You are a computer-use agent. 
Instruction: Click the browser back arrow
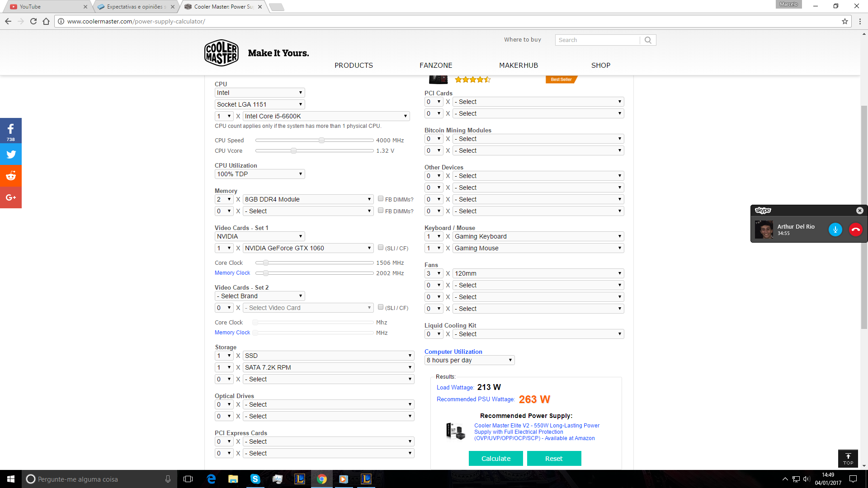(8, 21)
